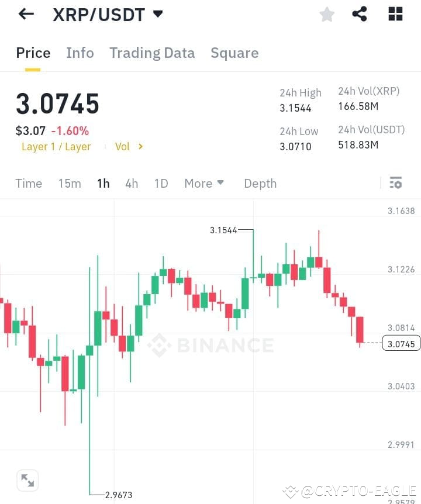The width and height of the screenshot is (421, 504).
Task: Choose the 1D timeframe
Action: [161, 183]
